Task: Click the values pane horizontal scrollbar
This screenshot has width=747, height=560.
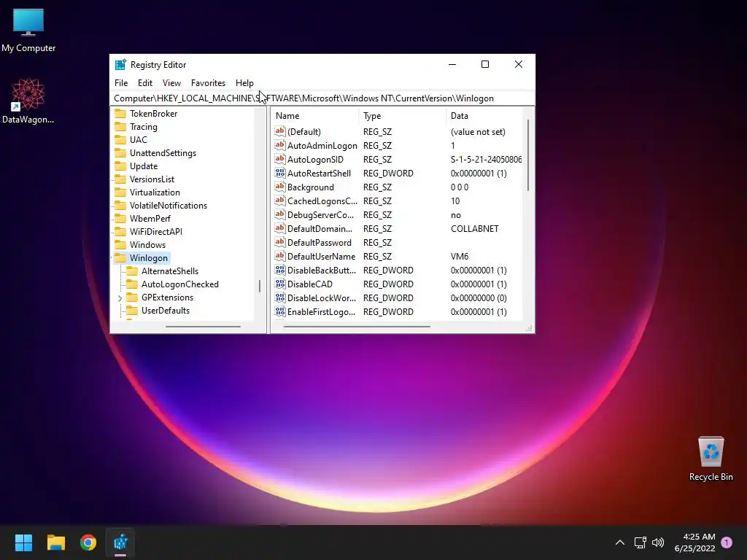Action: click(x=357, y=327)
